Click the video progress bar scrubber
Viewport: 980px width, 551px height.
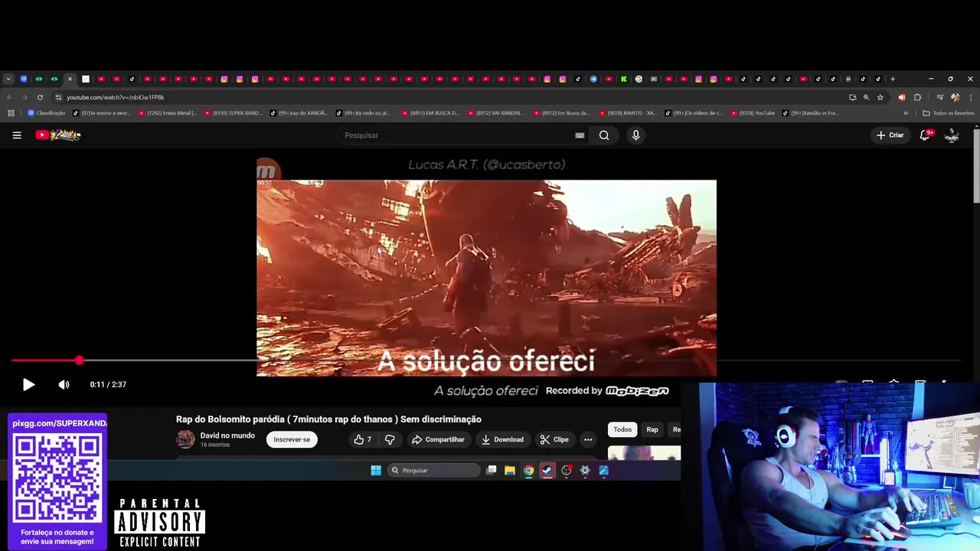79,360
